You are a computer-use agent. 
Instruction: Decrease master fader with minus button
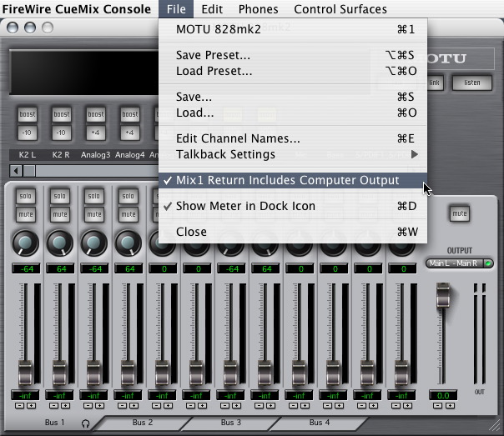tap(437, 406)
